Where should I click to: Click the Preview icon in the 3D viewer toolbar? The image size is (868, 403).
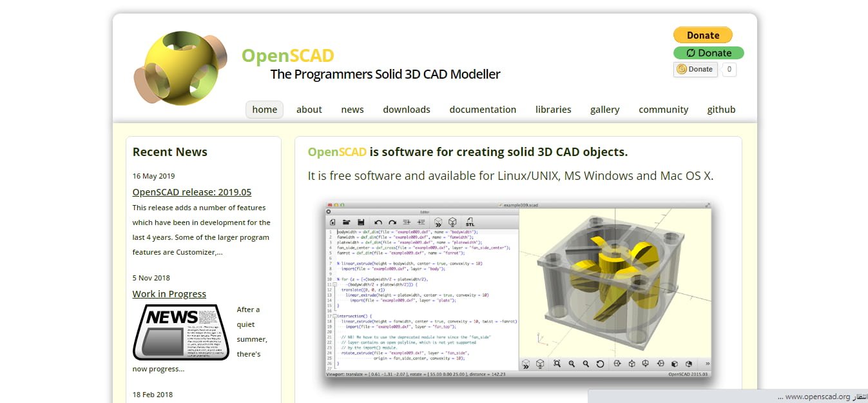(526, 364)
